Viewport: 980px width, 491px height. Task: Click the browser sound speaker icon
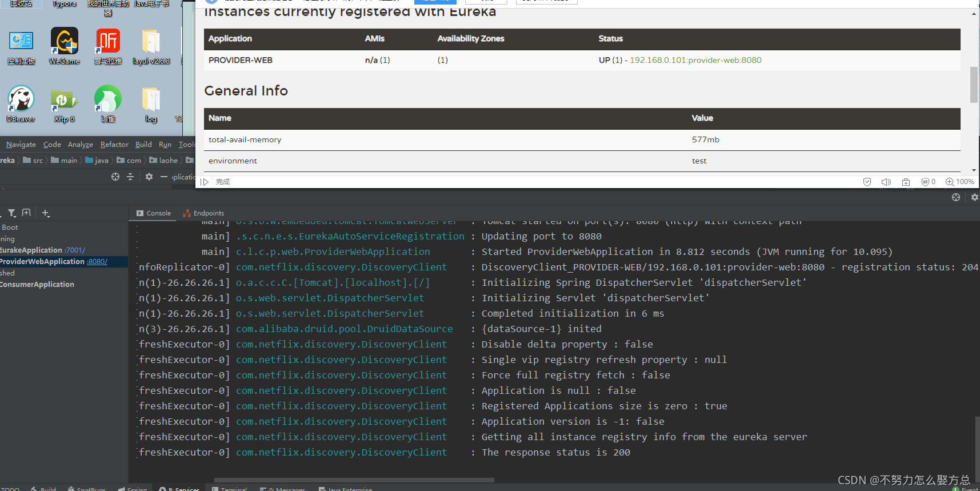(x=886, y=182)
